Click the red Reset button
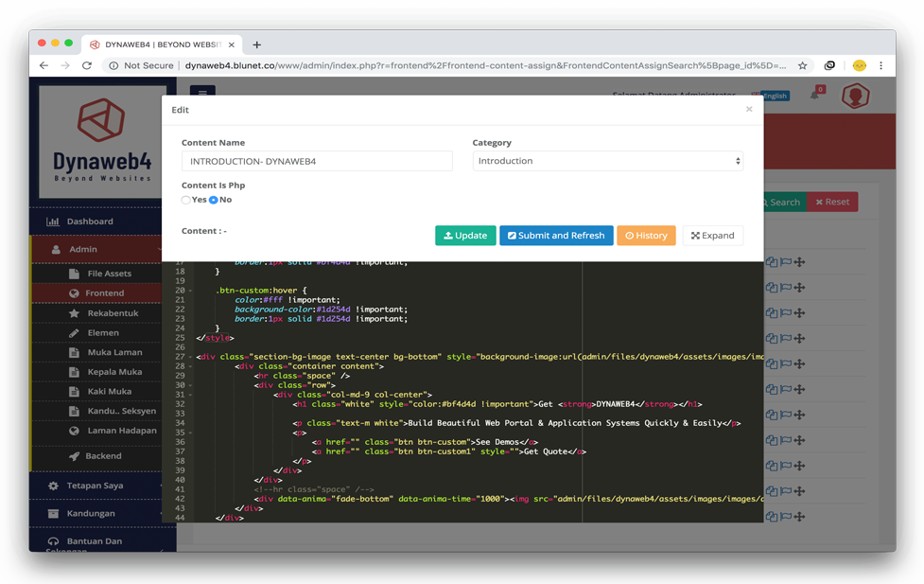This screenshot has width=924, height=584. (x=832, y=202)
